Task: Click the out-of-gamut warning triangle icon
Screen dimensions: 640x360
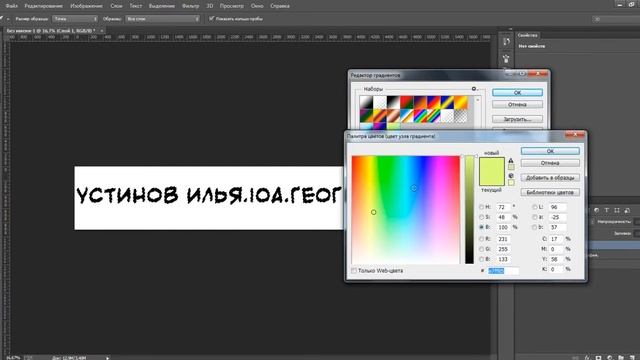Action: pos(511,160)
